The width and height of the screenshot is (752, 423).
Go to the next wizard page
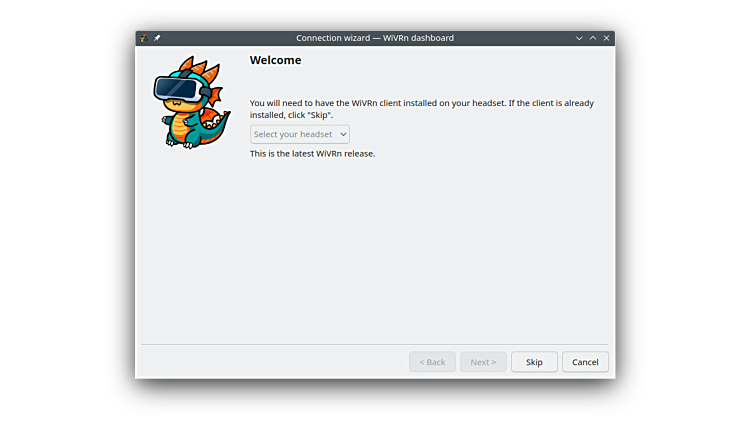[483, 362]
